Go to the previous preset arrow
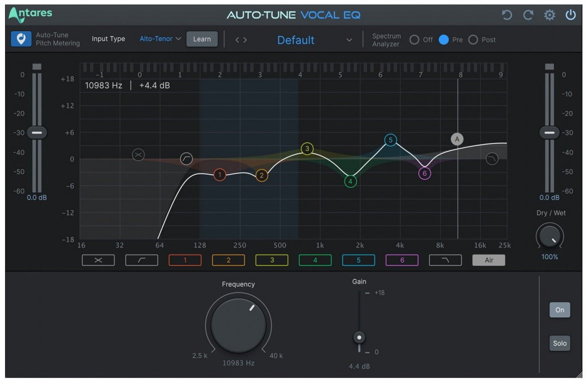588x382 pixels. pos(237,40)
